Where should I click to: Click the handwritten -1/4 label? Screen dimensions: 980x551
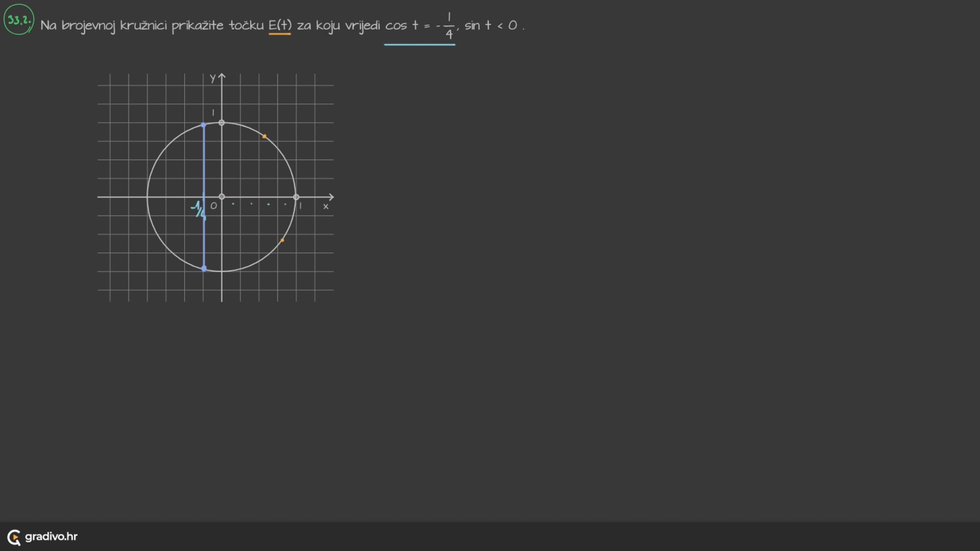pos(198,209)
